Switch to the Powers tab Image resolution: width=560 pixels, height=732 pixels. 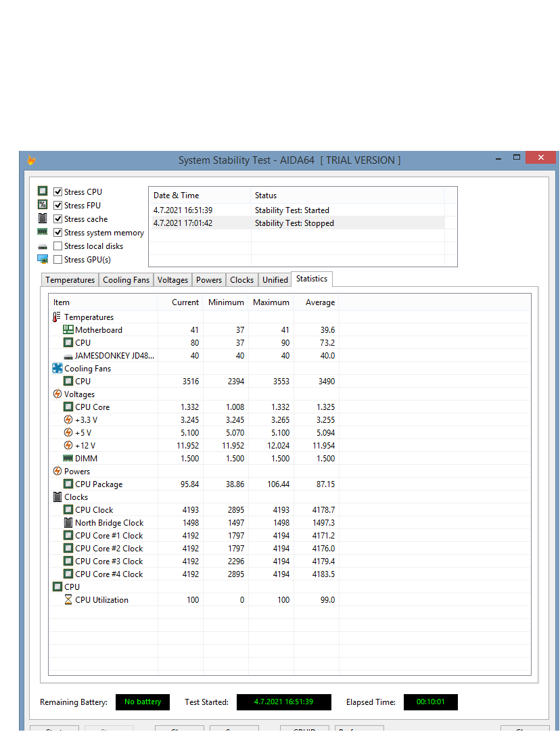[208, 279]
